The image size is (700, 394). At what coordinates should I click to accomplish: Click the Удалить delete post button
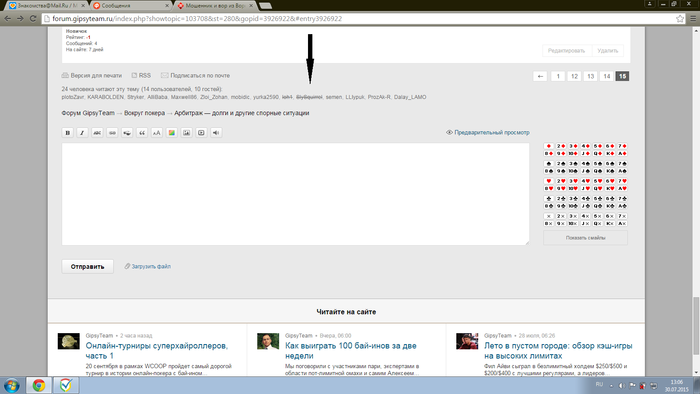point(608,50)
